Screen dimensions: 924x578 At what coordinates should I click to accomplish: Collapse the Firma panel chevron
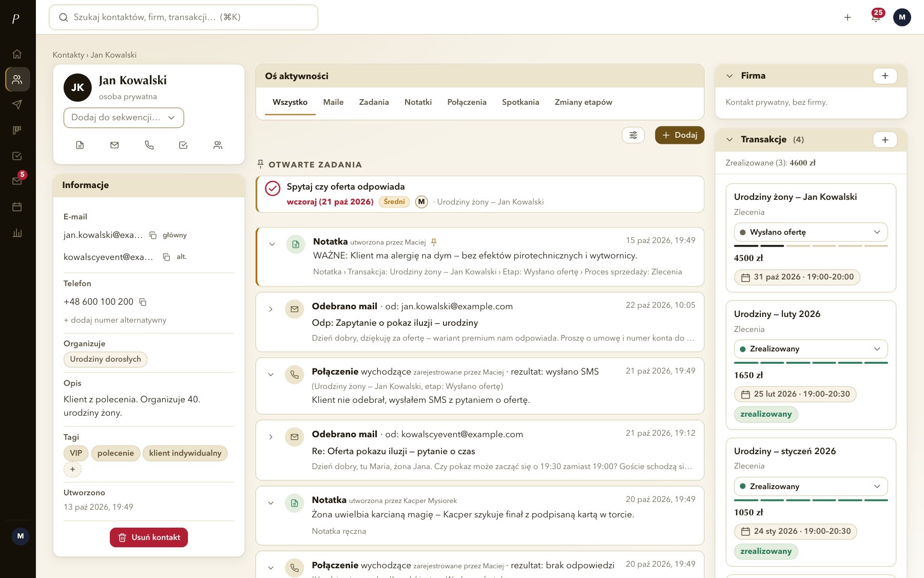(729, 76)
